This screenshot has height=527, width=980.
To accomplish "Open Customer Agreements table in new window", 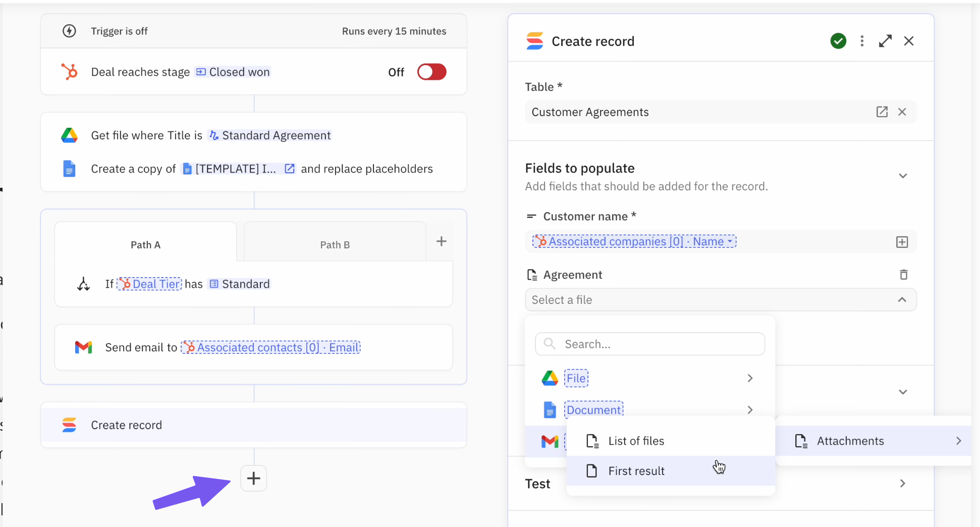I will pyautogui.click(x=882, y=112).
